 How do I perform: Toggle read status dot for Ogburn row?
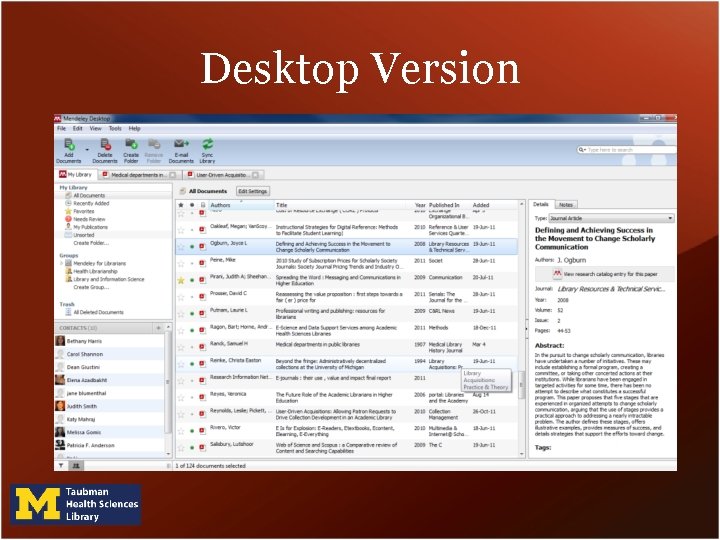[x=192, y=247]
